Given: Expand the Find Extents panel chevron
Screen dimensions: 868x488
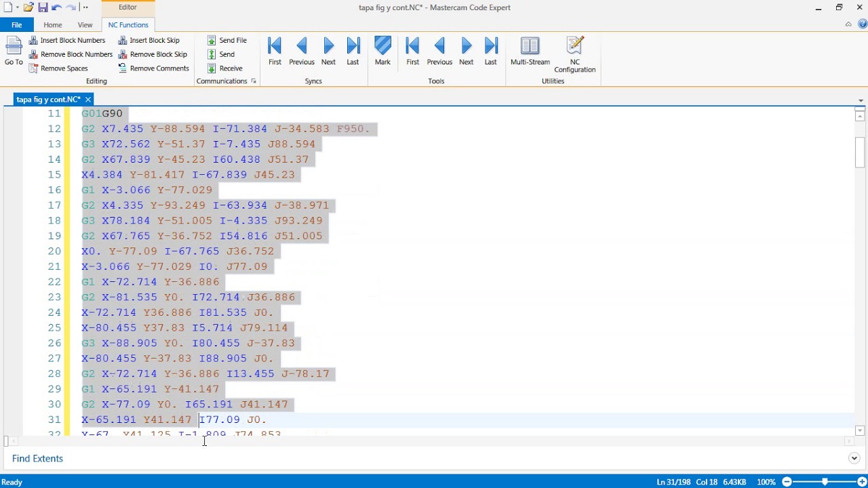Looking at the screenshot, I should coord(854,459).
